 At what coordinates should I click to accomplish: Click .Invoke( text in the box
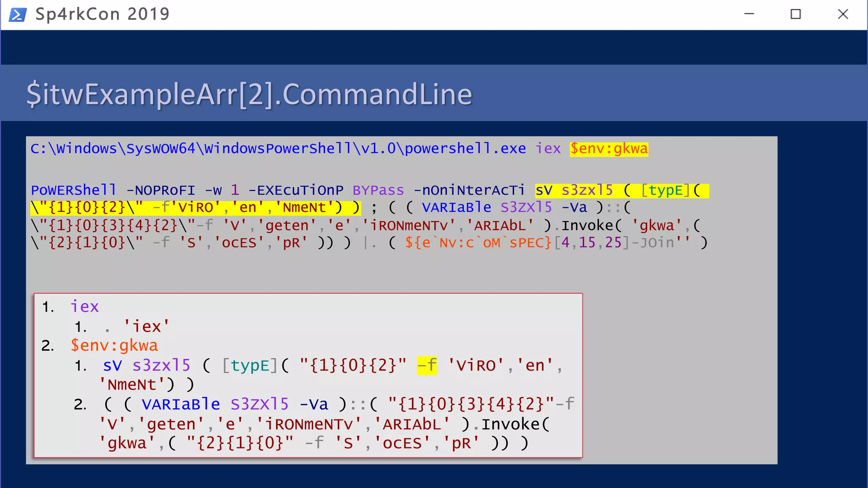tap(511, 424)
